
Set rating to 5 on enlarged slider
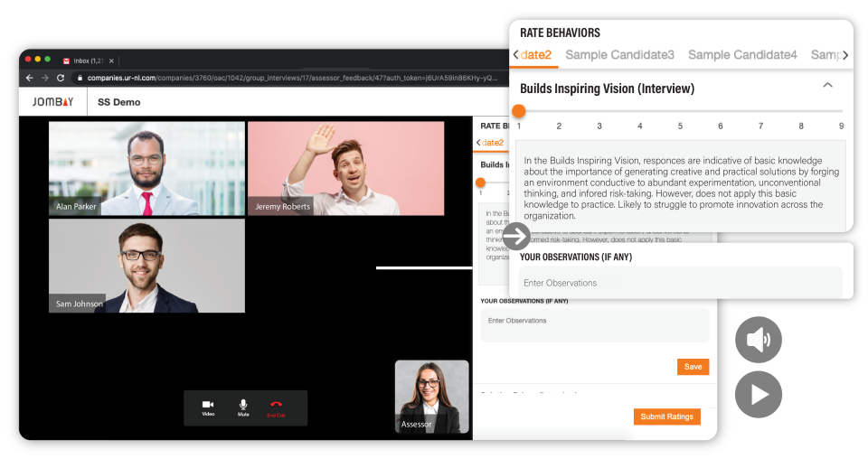coord(680,126)
